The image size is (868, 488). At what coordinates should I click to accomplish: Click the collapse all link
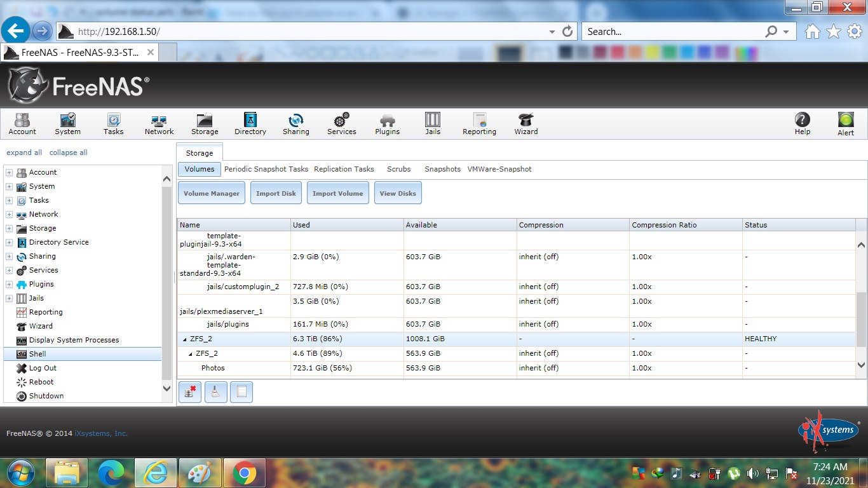pos(69,152)
